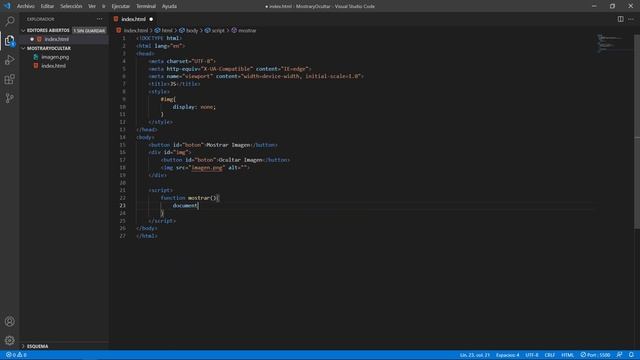The height and width of the screenshot is (360, 640).
Task: Open Explorer panel ellipsis menu
Action: (100, 19)
